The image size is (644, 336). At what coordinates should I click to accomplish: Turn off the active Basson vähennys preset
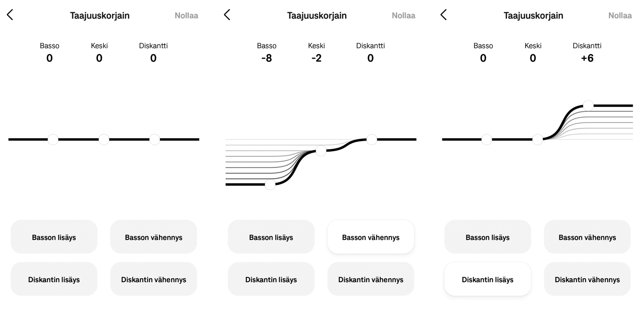point(371,237)
